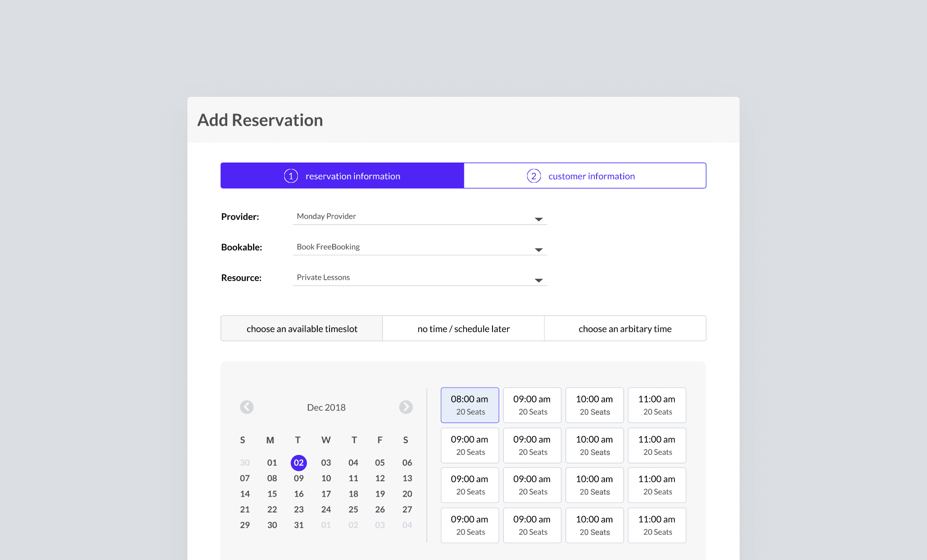Pick the top-row 11:00 am timeslot
Viewport: 927px width, 560px height.
coord(657,405)
